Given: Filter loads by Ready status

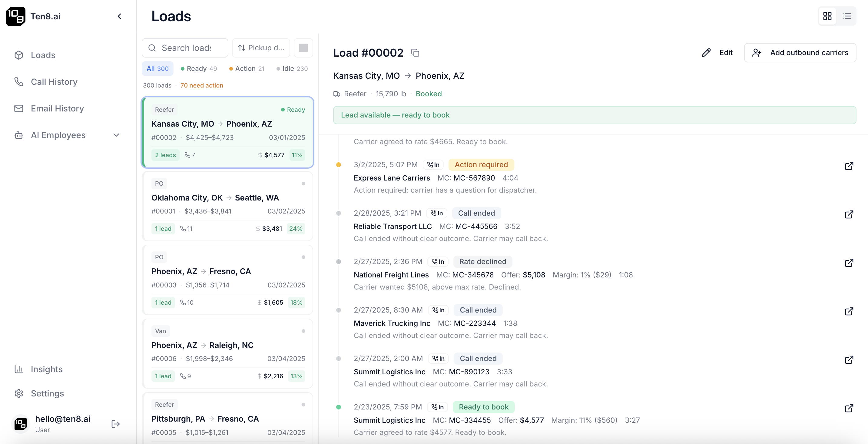Looking at the screenshot, I should (199, 69).
